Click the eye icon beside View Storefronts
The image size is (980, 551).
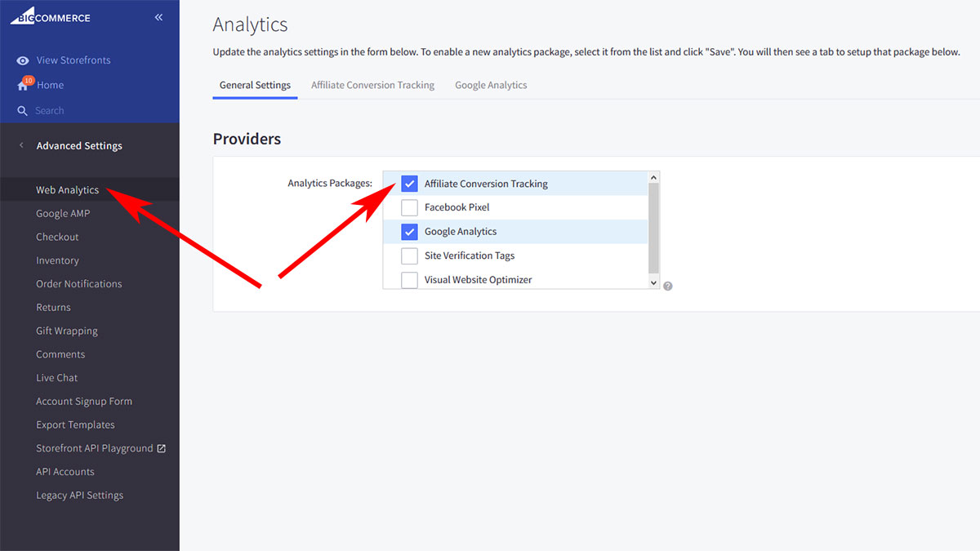tap(23, 60)
